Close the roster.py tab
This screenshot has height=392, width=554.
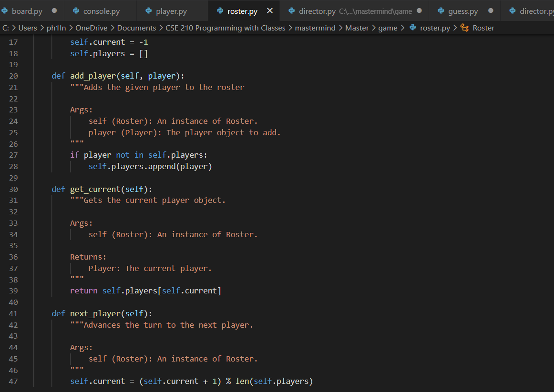pos(269,10)
